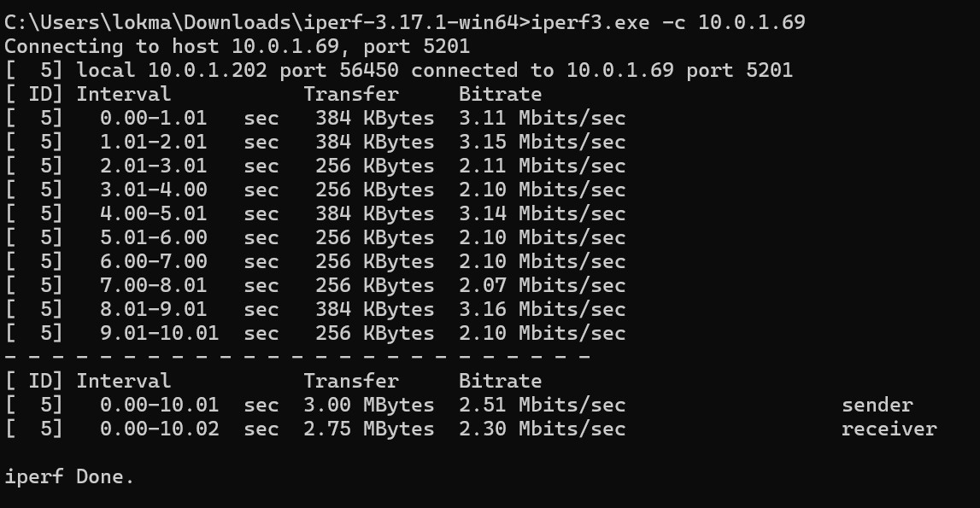The image size is (980, 508).
Task: Click the 3.14 Mbits/sec bitrate value
Action: pos(542,213)
